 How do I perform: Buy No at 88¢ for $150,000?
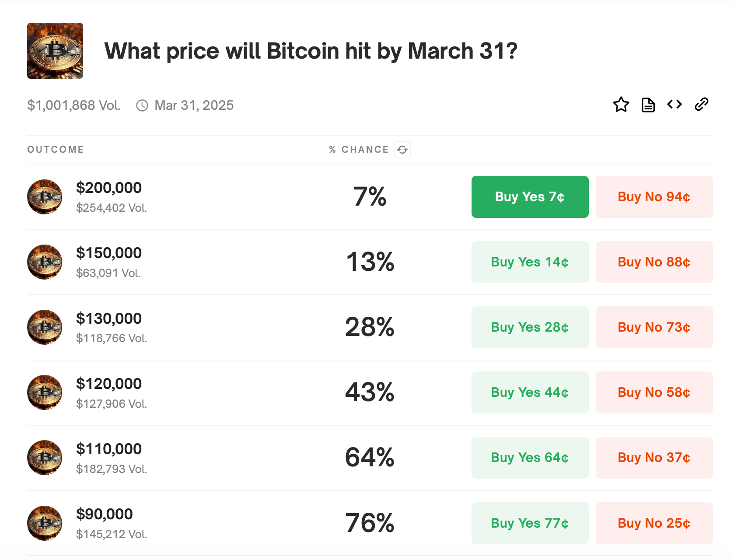(x=654, y=262)
